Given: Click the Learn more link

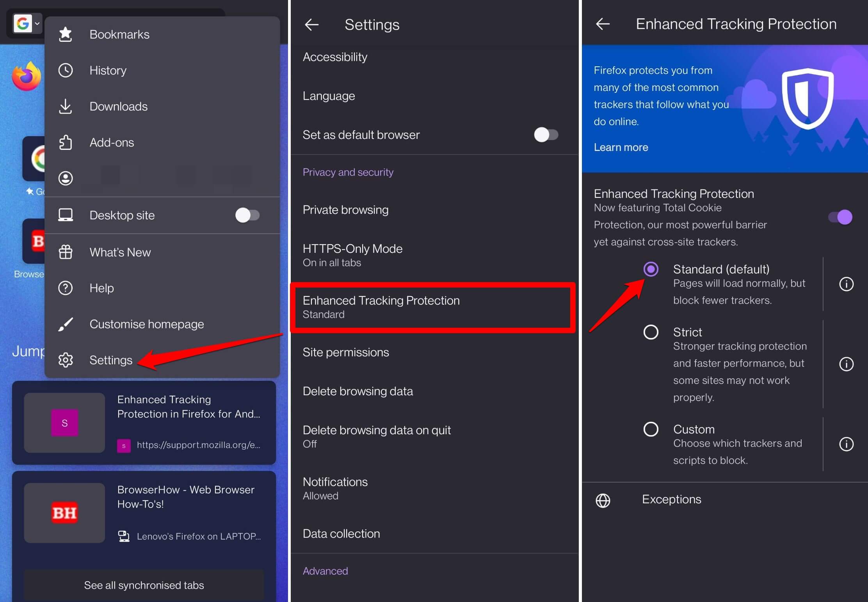Looking at the screenshot, I should 621,147.
